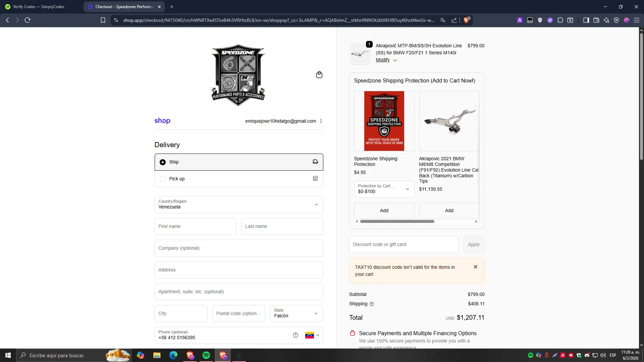Bookmark this page icon
Screen dimensions: 644x362
[103, 20]
